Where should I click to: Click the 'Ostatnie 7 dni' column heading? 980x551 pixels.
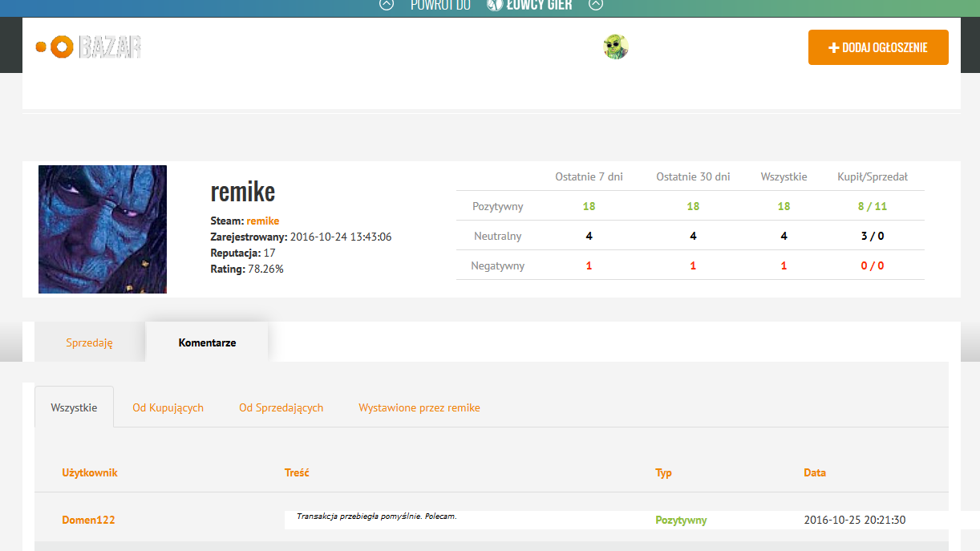coord(589,176)
